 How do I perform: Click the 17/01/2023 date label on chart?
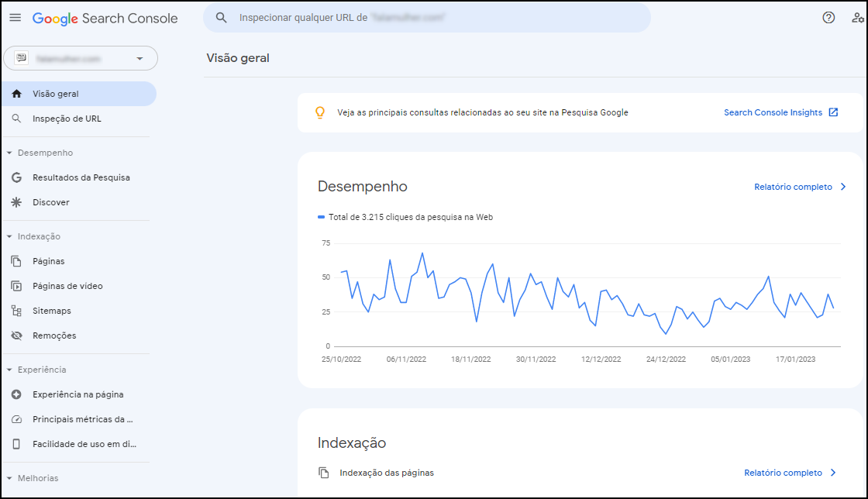pos(795,359)
